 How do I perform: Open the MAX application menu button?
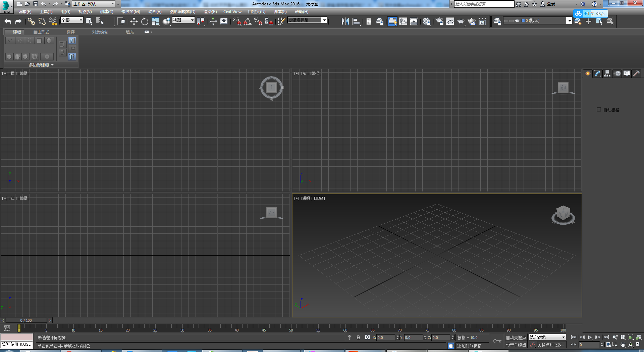tap(7, 6)
